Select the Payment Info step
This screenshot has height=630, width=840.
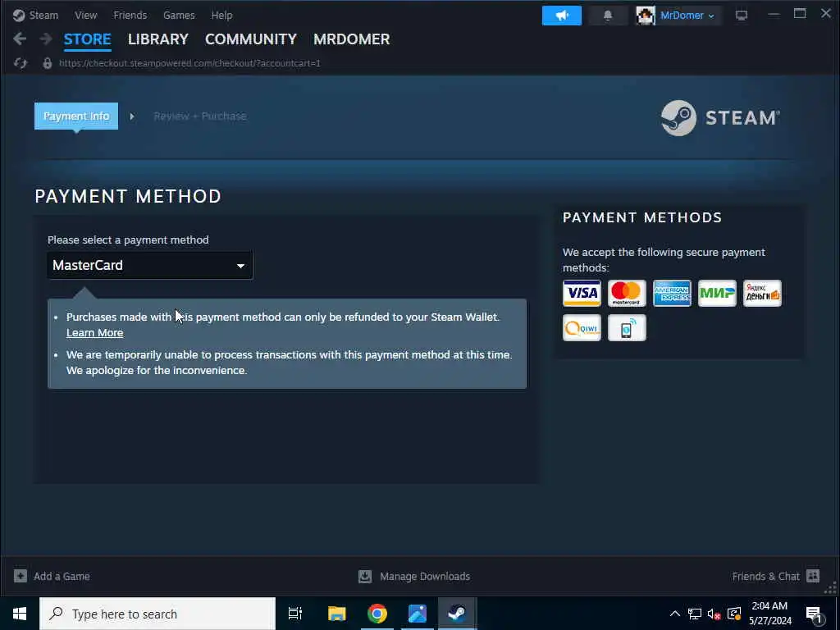(x=76, y=116)
